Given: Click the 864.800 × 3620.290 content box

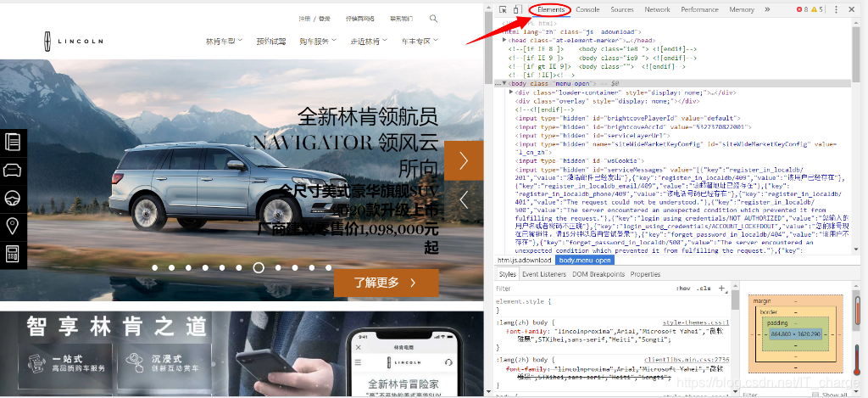Looking at the screenshot, I should point(794,334).
